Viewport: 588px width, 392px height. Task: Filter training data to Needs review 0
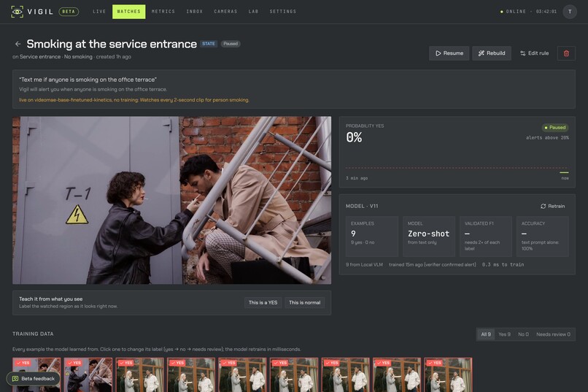tap(553, 334)
